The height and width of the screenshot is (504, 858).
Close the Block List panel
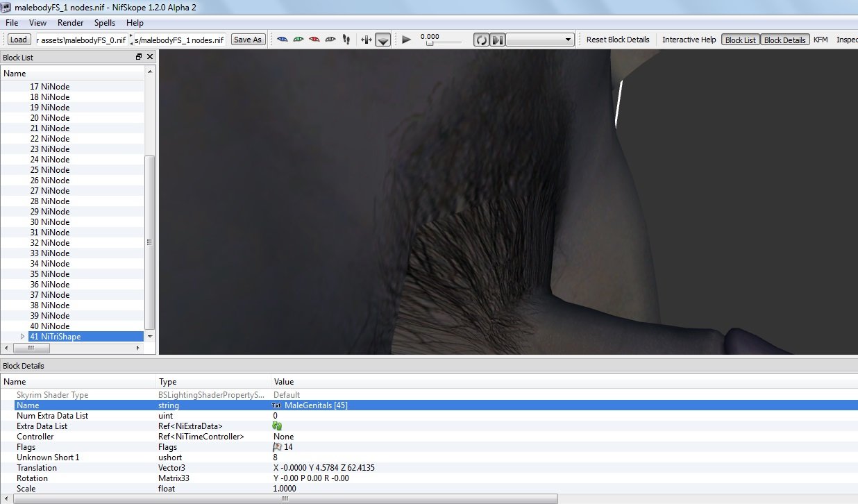[x=149, y=57]
